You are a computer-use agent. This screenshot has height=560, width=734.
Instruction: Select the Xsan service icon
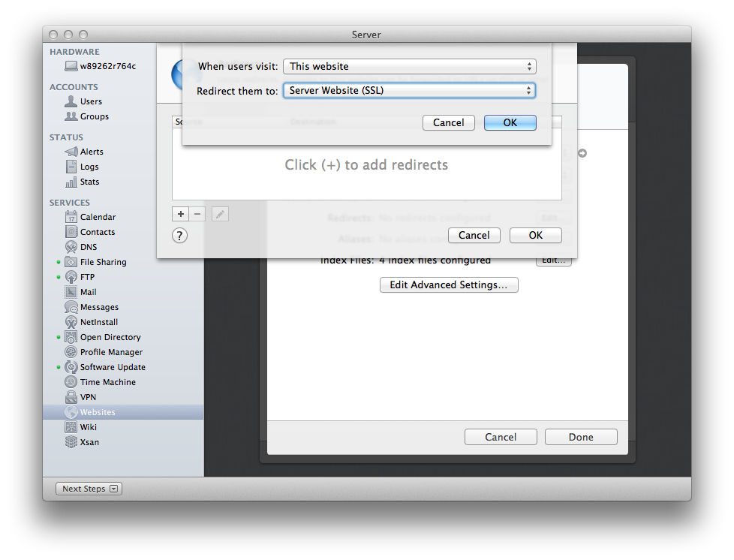(x=71, y=442)
